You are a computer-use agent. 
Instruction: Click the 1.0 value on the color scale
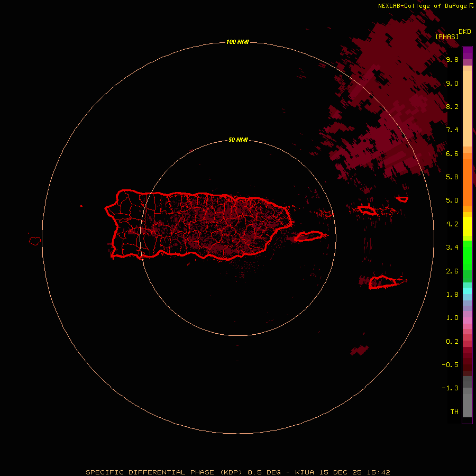[452, 317]
